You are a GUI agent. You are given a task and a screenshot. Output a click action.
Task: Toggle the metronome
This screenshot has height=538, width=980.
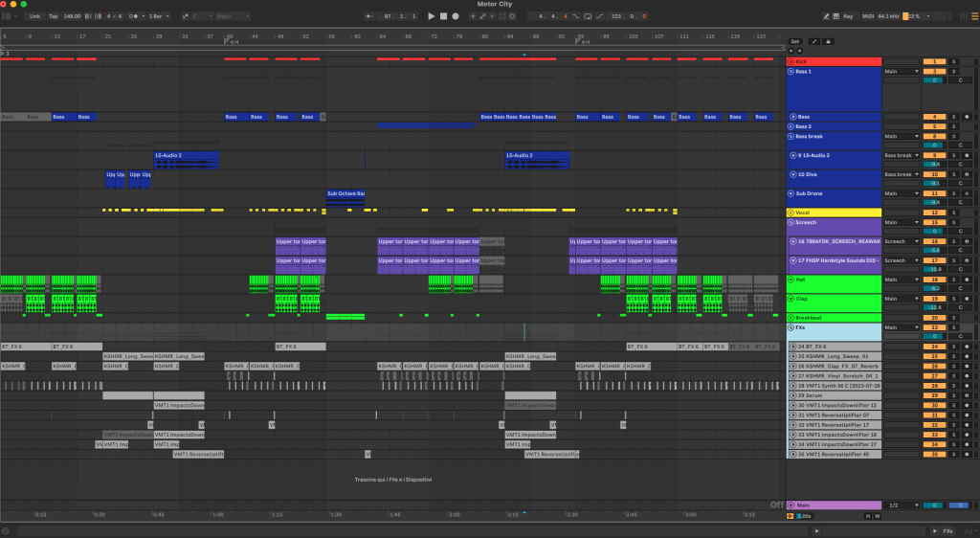(x=135, y=16)
